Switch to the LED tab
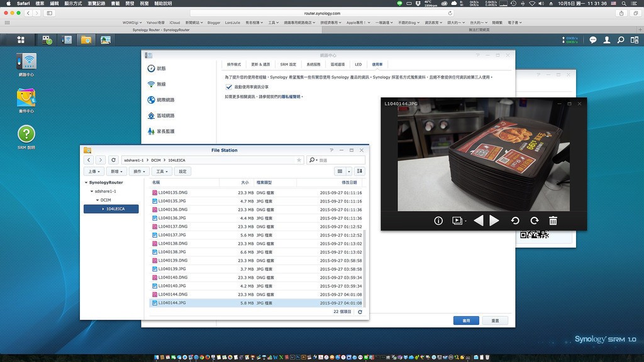This screenshot has height=362, width=644. 358,65
